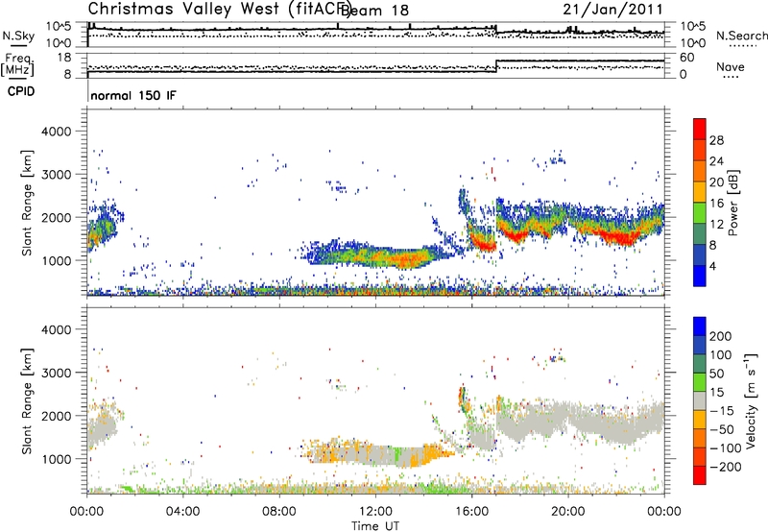Click the '50' label on velocity colorbar
This screenshot has width=768, height=532.
click(x=716, y=374)
